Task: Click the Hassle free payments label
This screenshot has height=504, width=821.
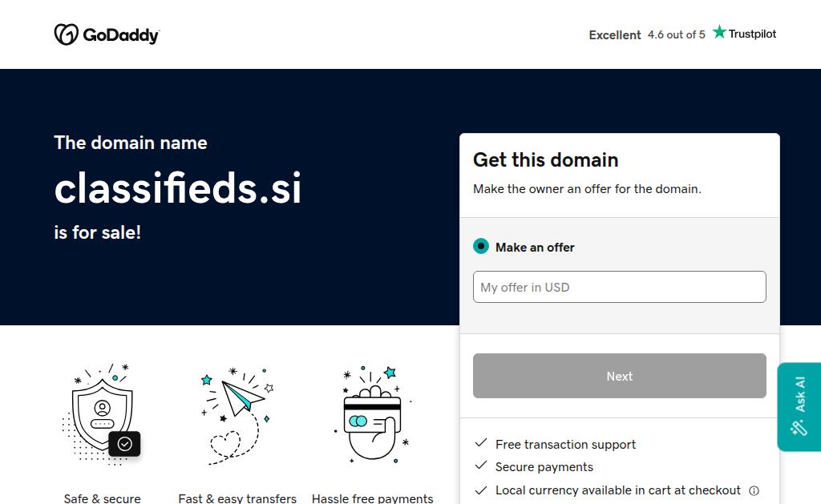Action: point(372,498)
